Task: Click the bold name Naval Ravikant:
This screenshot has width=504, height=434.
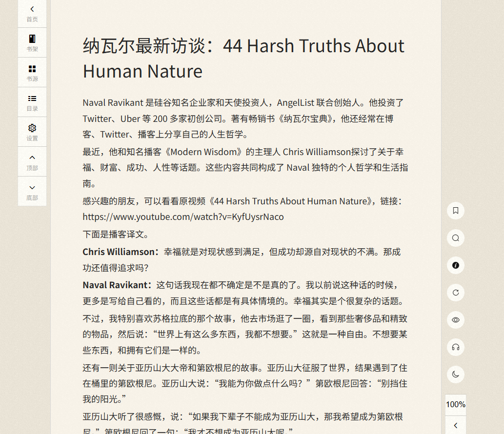Action: coord(117,285)
